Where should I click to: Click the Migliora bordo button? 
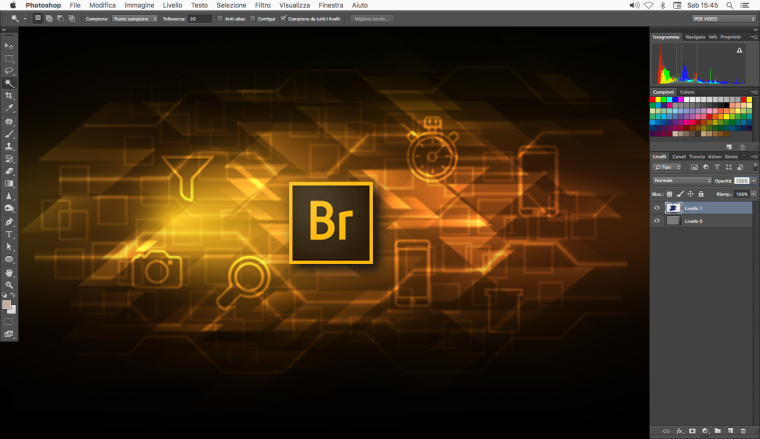372,18
